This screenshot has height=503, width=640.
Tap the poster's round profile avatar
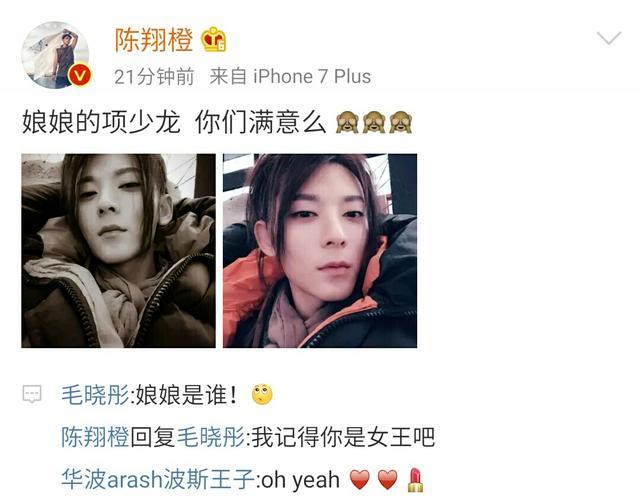pyautogui.click(x=55, y=55)
